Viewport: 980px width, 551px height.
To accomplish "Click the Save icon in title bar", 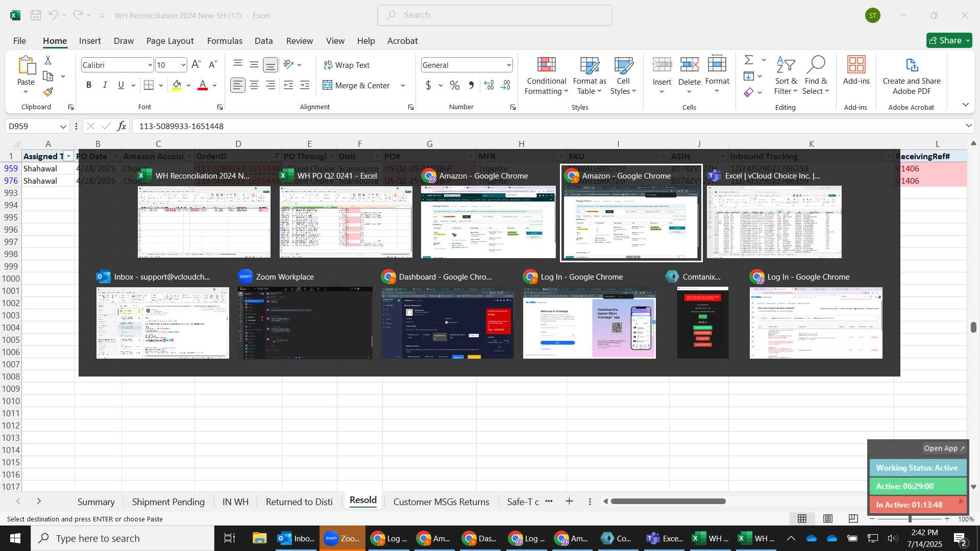I will click(x=36, y=15).
